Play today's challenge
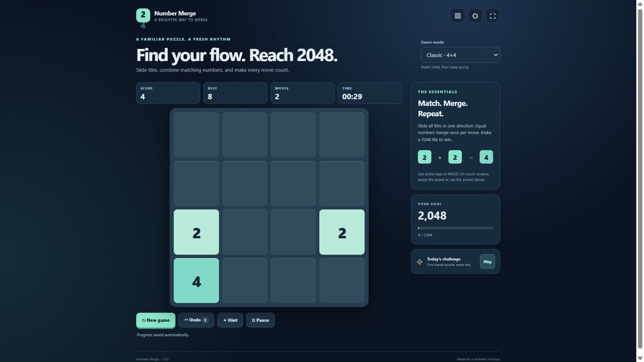The width and height of the screenshot is (644, 362). (x=487, y=262)
